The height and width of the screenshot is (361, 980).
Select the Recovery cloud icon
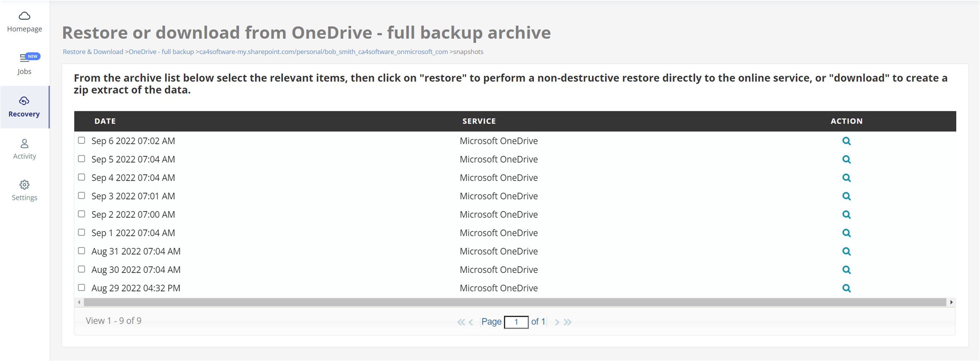(24, 101)
